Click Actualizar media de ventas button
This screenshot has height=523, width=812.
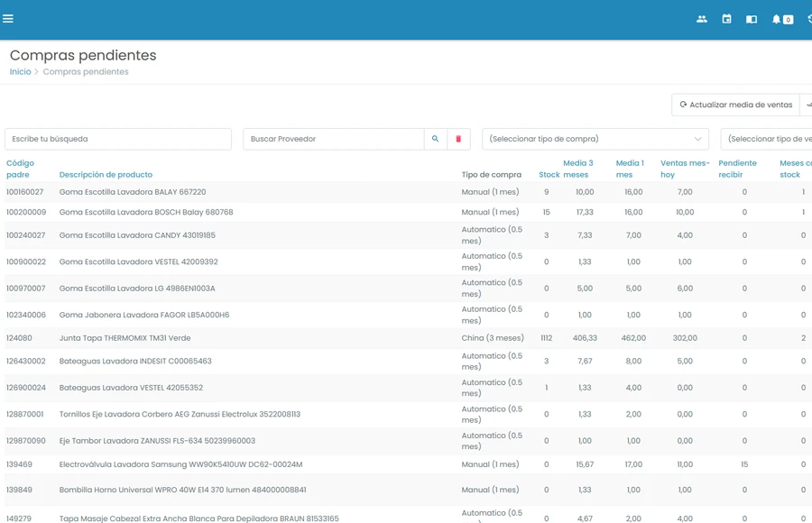736,105
